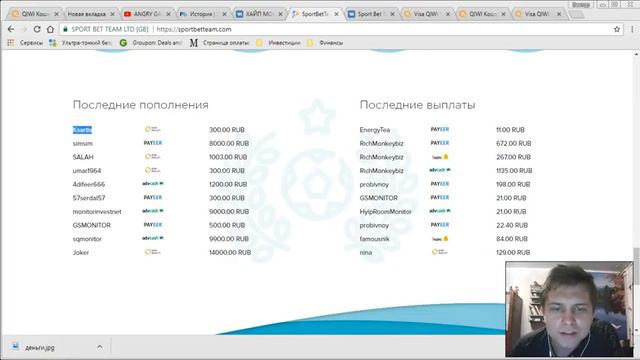Open Инвестиции bookmarks folder
The width and height of the screenshot is (640, 360).
tap(278, 42)
